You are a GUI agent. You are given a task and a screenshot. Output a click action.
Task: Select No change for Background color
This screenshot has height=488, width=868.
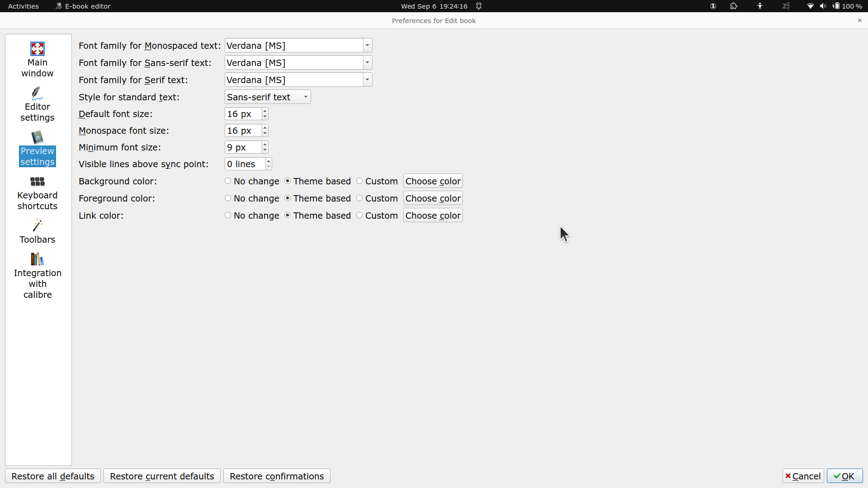coord(228,181)
